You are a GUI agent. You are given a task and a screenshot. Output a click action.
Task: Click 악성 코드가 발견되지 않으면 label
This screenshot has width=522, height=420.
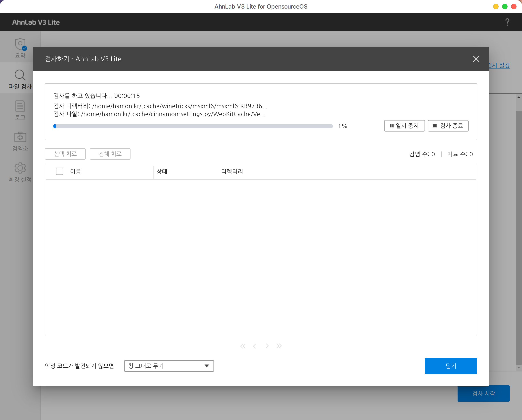click(79, 366)
